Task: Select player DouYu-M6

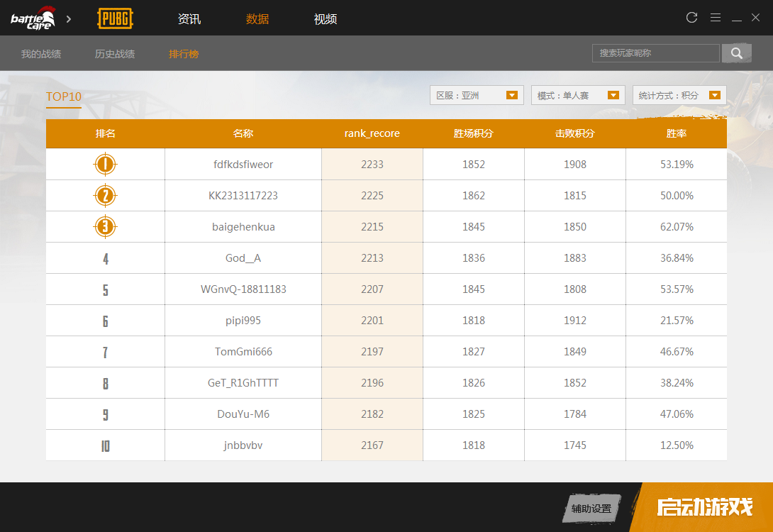Action: (x=243, y=414)
